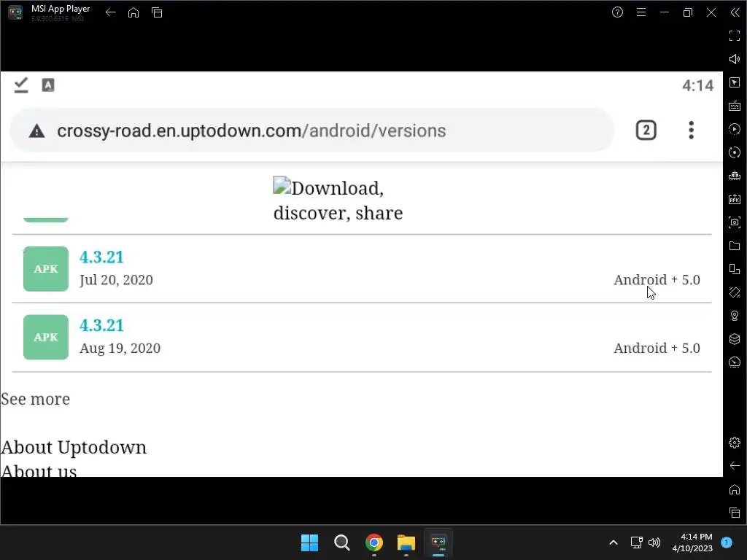Go to the MSI App Player home screen
Image resolution: width=747 pixels, height=560 pixels.
133,12
